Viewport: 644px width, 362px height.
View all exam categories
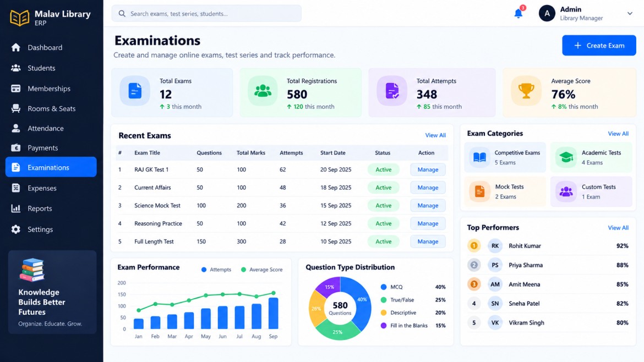point(618,133)
